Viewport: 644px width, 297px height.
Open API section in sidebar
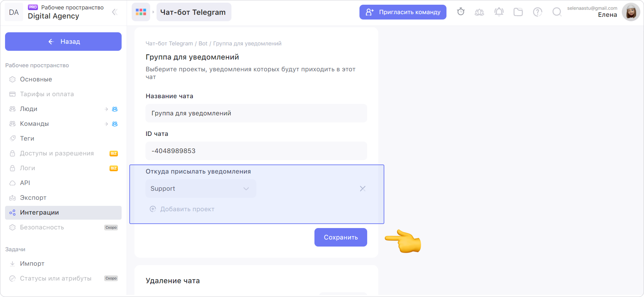63,183
